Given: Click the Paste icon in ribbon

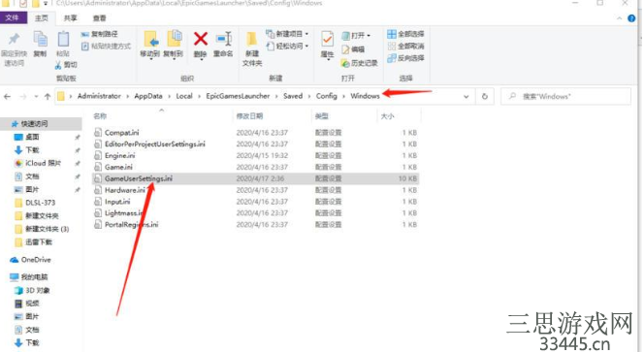Looking at the screenshot, I should coord(63,40).
